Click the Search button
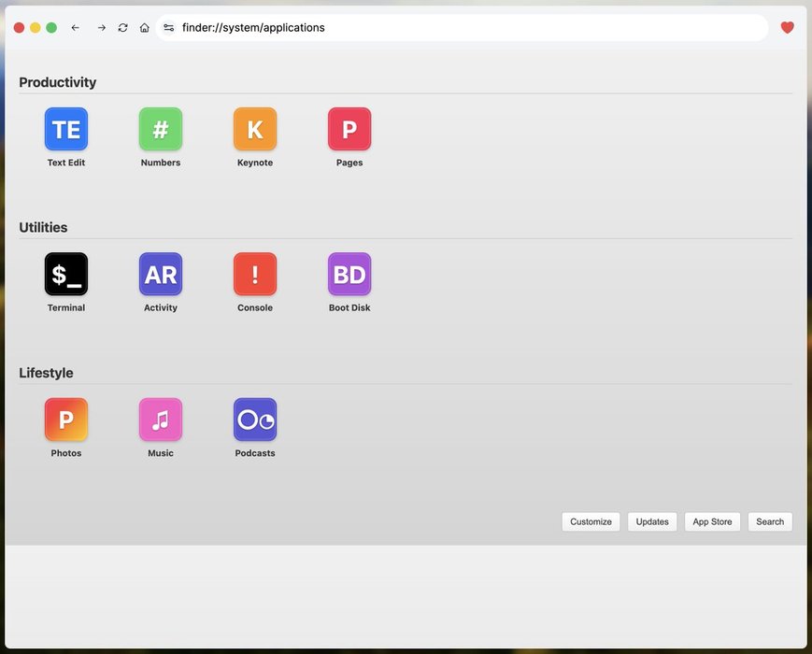 [x=770, y=521]
